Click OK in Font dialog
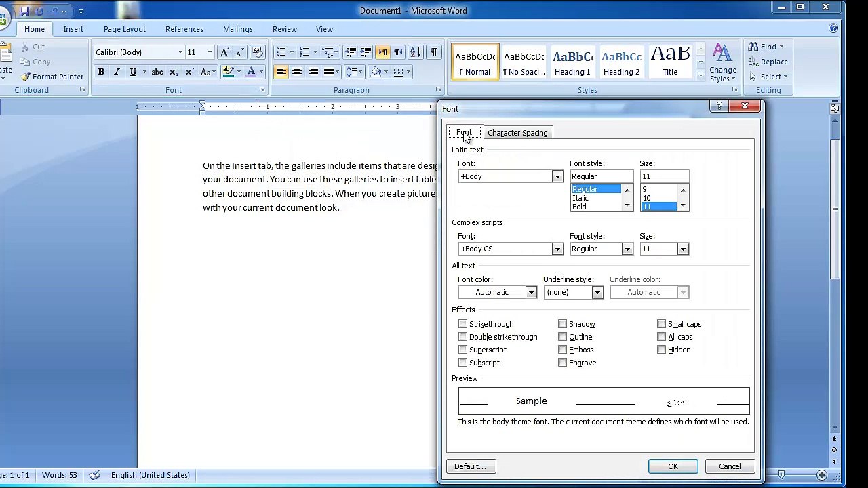 (x=673, y=466)
